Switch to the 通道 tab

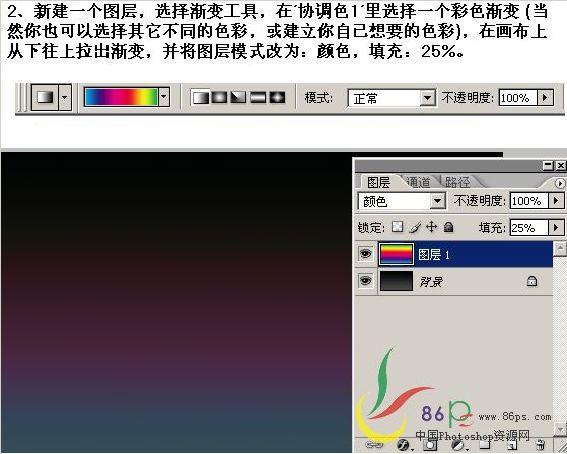click(419, 182)
